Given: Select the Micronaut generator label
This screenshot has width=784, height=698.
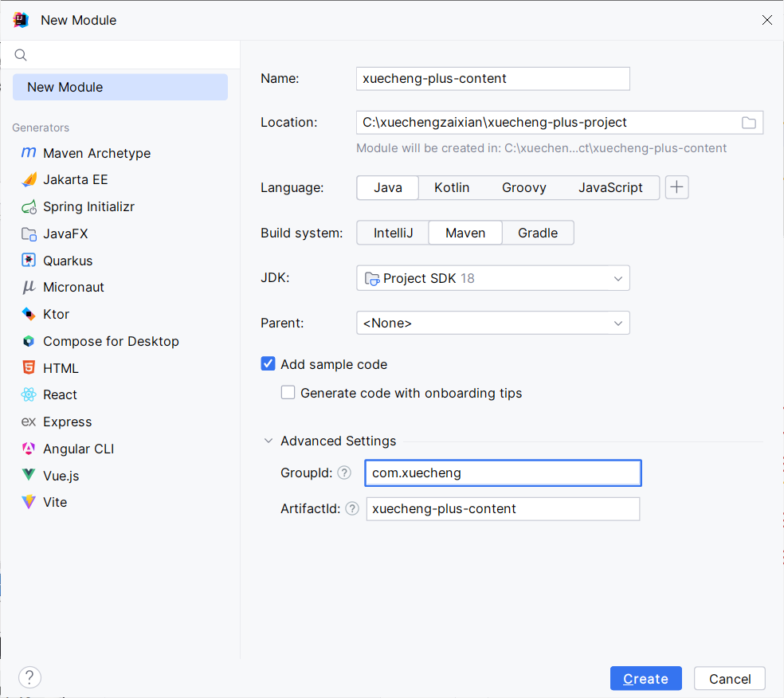Looking at the screenshot, I should (x=73, y=287).
